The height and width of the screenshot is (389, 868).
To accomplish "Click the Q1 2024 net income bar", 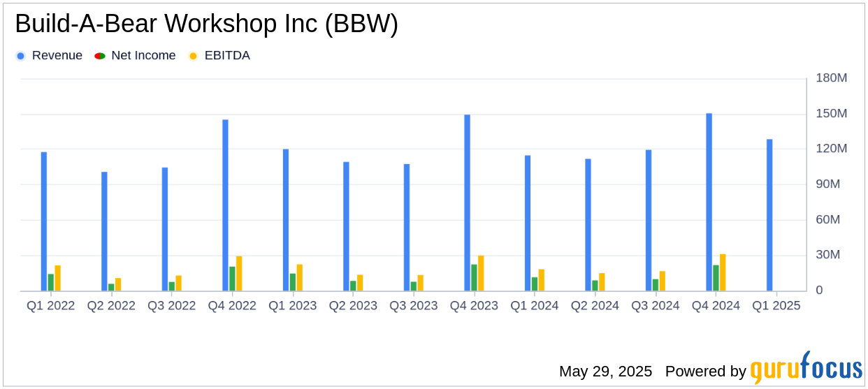I will coord(535,284).
